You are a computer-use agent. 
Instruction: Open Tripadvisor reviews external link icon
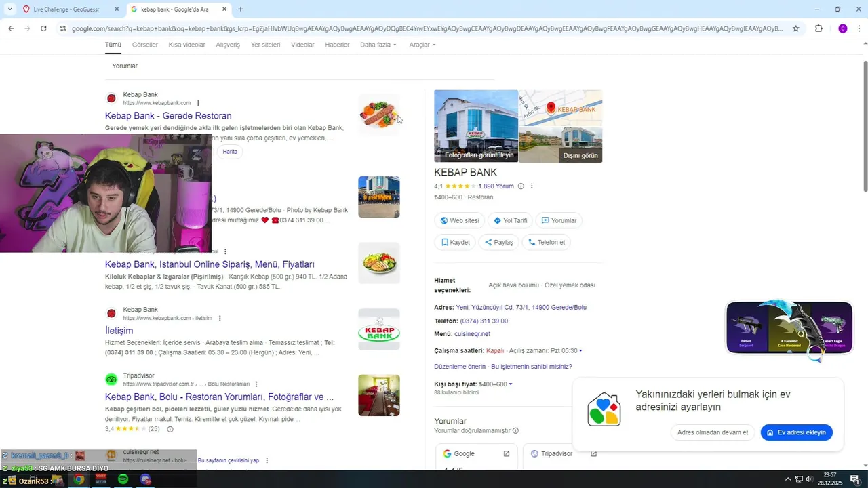[x=594, y=454]
